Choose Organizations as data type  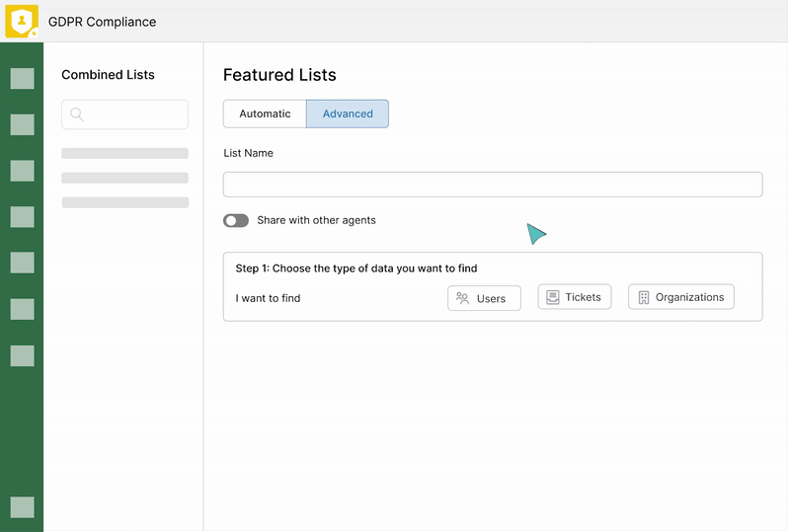tap(680, 297)
